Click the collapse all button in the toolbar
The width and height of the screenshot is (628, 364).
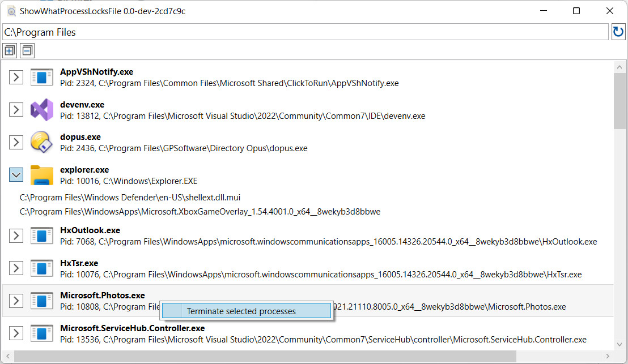pyautogui.click(x=27, y=51)
